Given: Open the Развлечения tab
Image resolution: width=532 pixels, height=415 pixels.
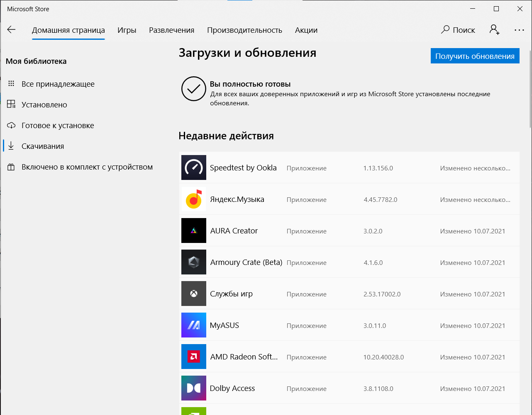Looking at the screenshot, I should (172, 30).
